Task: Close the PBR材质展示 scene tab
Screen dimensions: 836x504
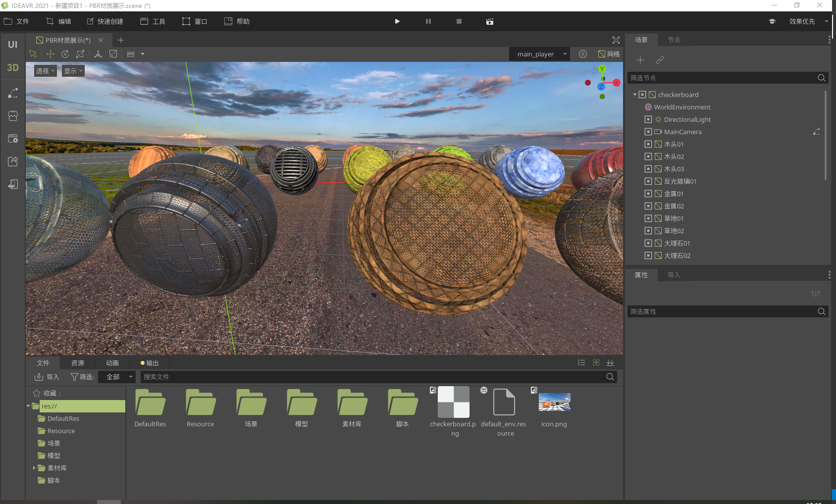Action: point(101,40)
